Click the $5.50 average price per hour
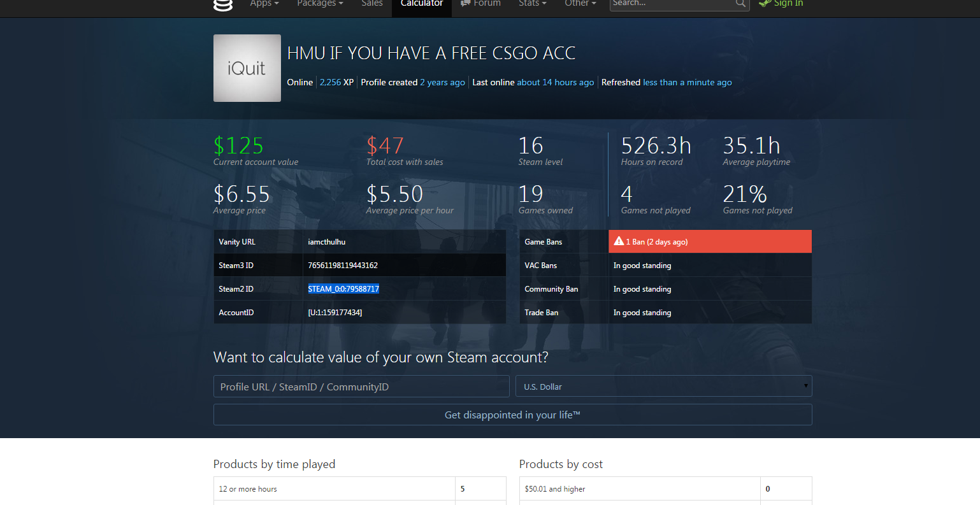 pyautogui.click(x=394, y=194)
